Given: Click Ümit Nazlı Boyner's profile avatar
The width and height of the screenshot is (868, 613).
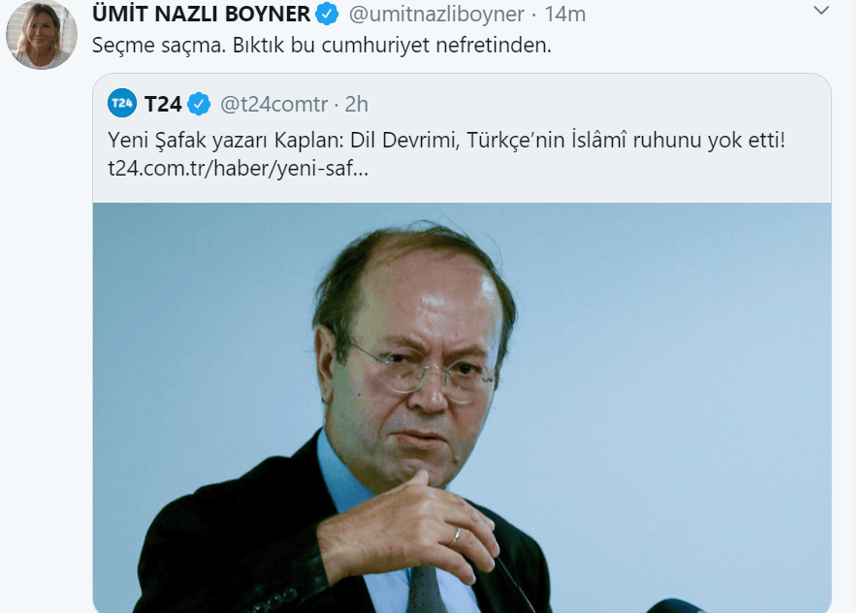Looking at the screenshot, I should click(x=41, y=35).
